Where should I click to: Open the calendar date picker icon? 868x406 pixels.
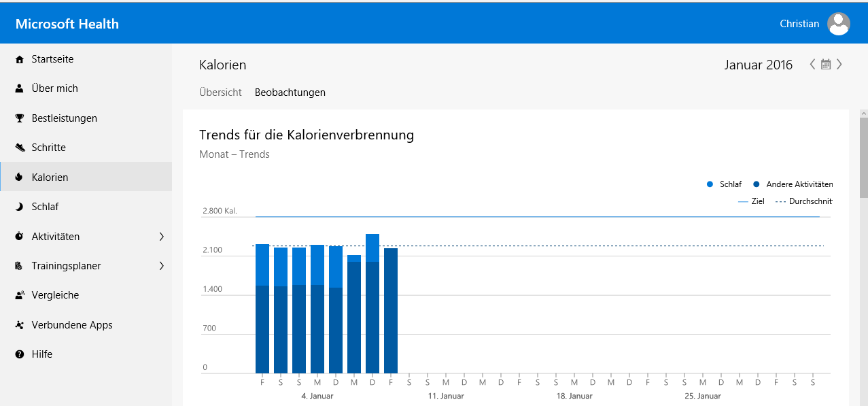(826, 65)
